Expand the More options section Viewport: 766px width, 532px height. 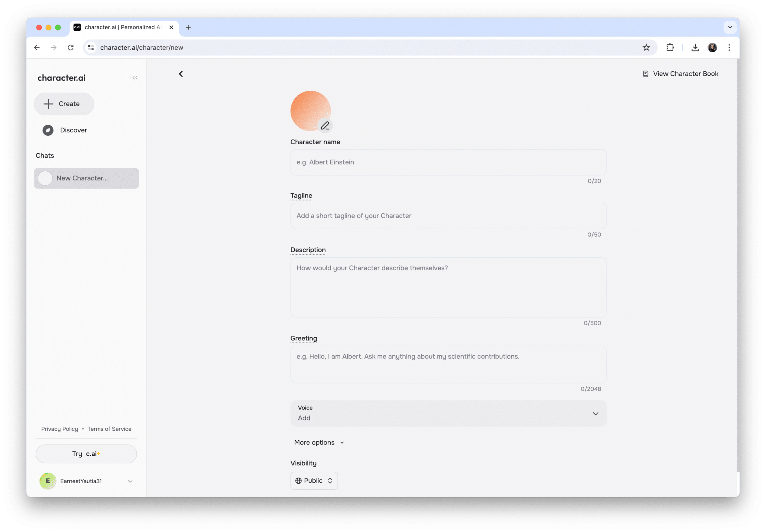tap(319, 442)
